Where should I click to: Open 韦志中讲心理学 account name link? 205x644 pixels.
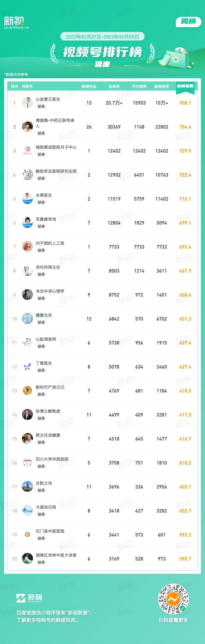click(x=50, y=291)
